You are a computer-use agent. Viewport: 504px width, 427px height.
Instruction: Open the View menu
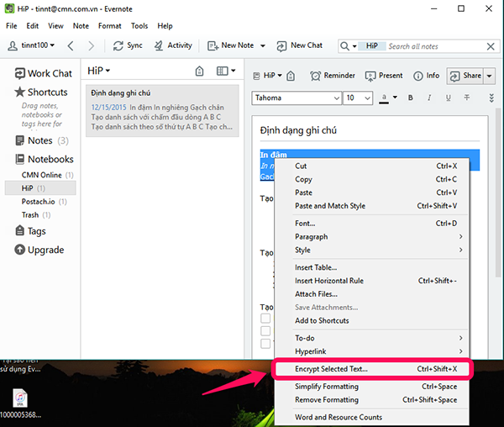pos(55,26)
